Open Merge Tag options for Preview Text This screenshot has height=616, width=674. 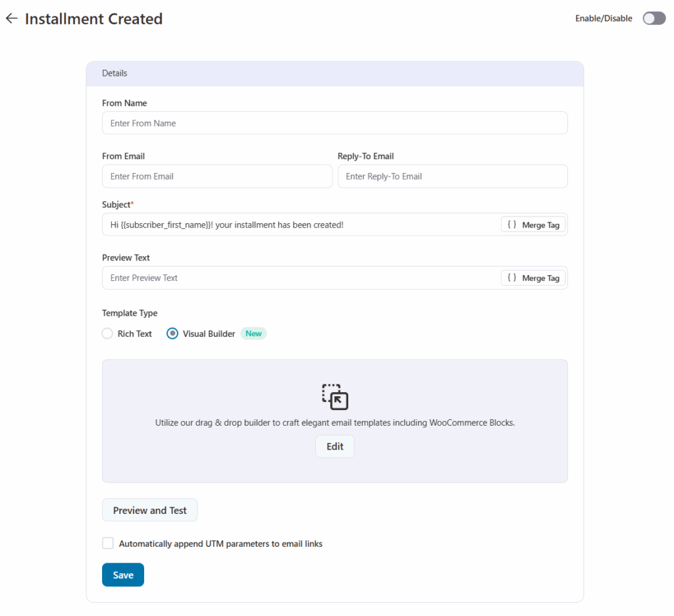tap(533, 278)
